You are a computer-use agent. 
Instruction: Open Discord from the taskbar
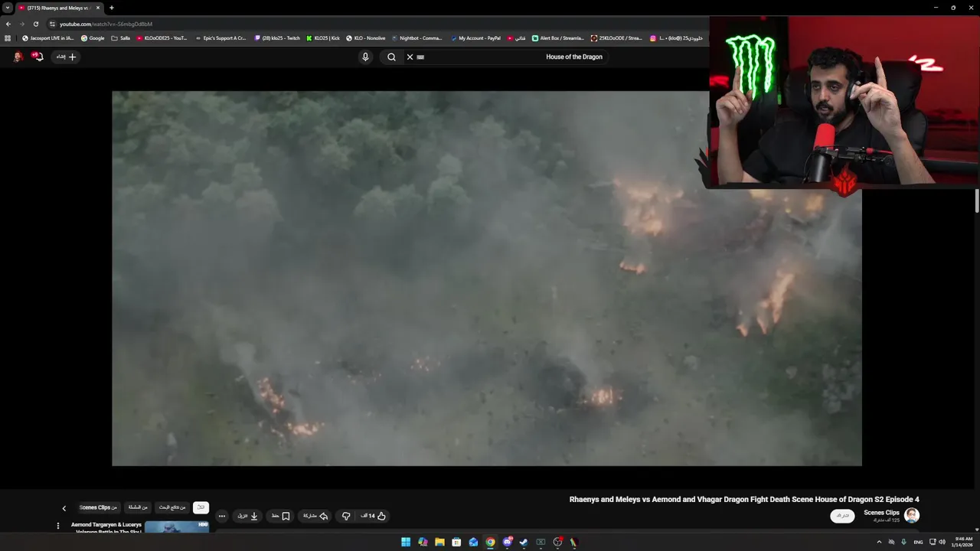coord(507,542)
